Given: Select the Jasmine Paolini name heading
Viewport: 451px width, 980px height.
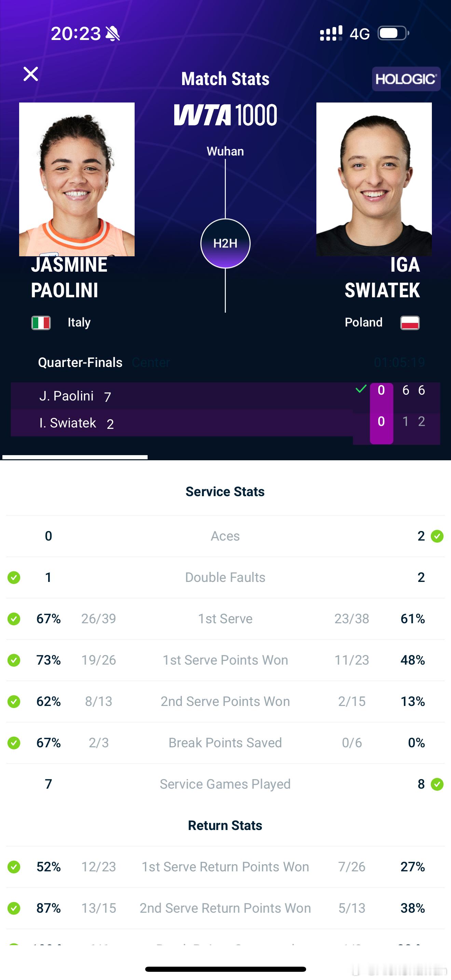Looking at the screenshot, I should click(x=69, y=277).
